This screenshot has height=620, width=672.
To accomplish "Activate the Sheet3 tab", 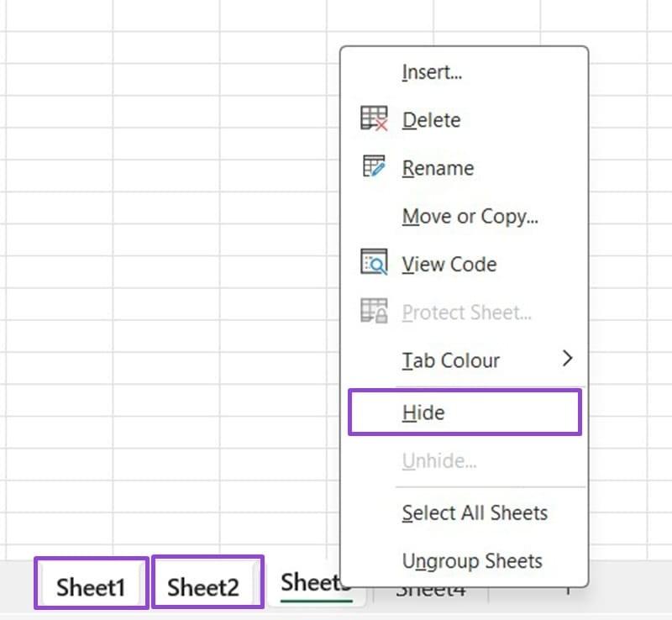I will point(309,583).
